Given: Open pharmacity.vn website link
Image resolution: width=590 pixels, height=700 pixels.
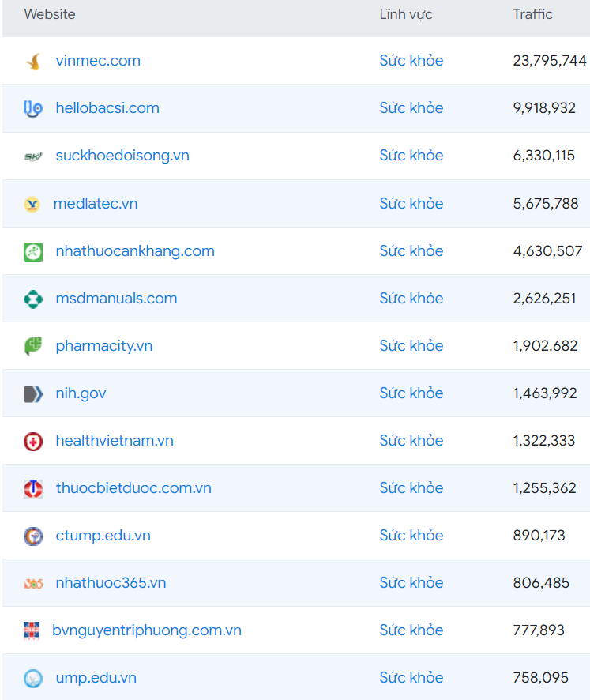Looking at the screenshot, I should click(104, 346).
